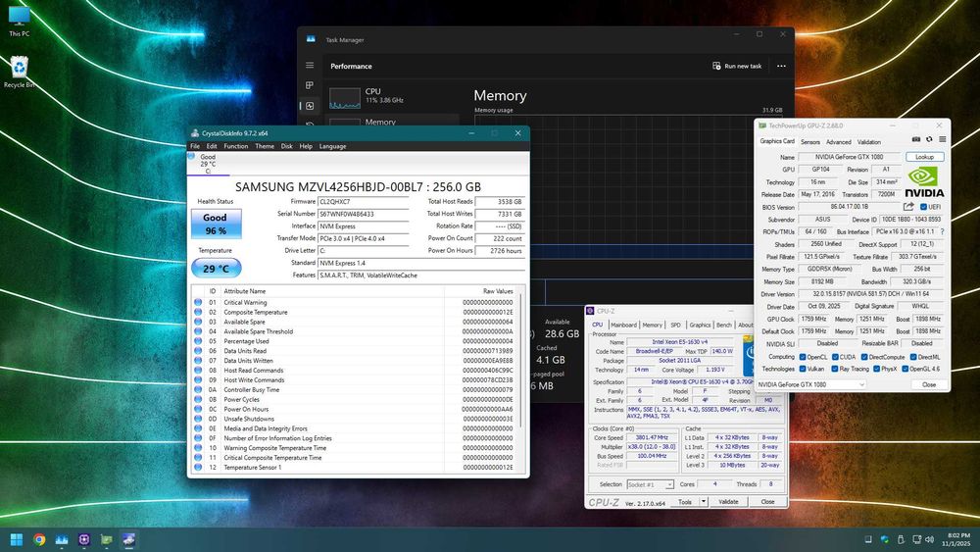Open Google Chrome from the taskbar
The width and height of the screenshot is (980, 552).
pyautogui.click(x=39, y=539)
